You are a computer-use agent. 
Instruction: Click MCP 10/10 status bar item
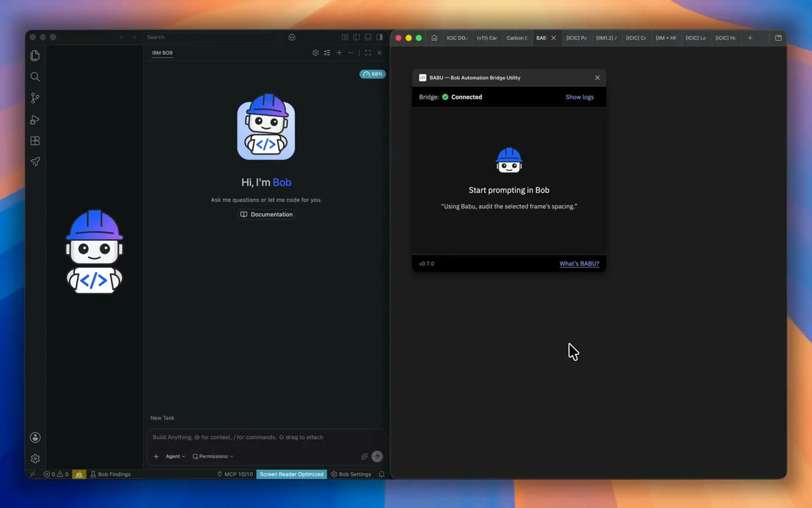(x=234, y=474)
